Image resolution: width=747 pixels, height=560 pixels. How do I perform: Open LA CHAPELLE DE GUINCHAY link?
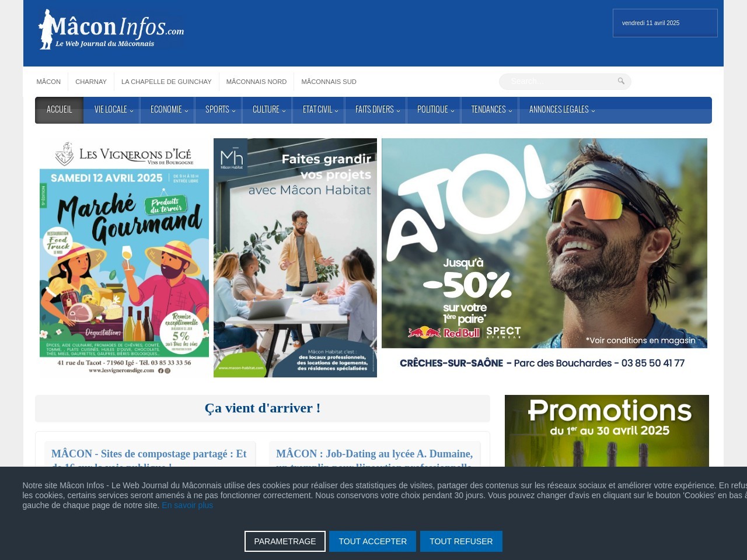pos(166,82)
